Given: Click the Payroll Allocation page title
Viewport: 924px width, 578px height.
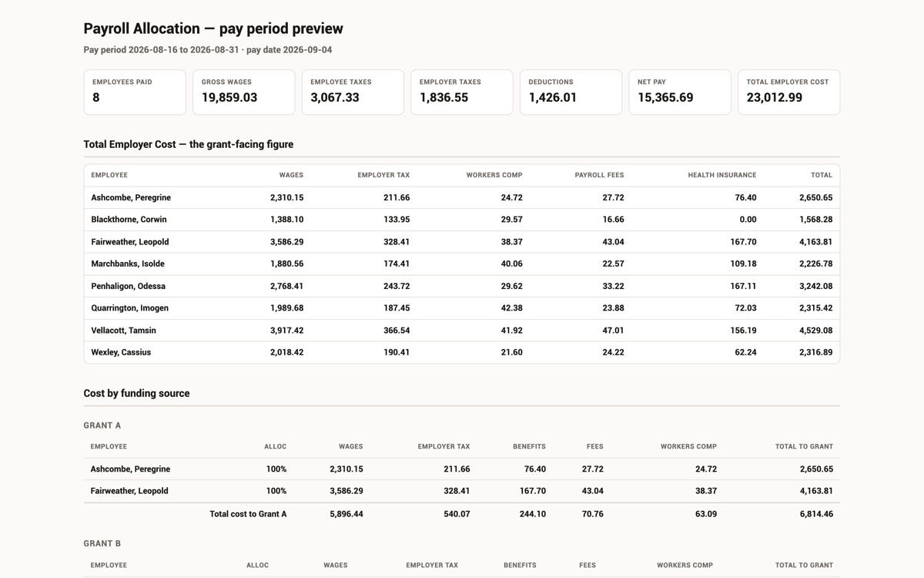Looking at the screenshot, I should pyautogui.click(x=213, y=29).
